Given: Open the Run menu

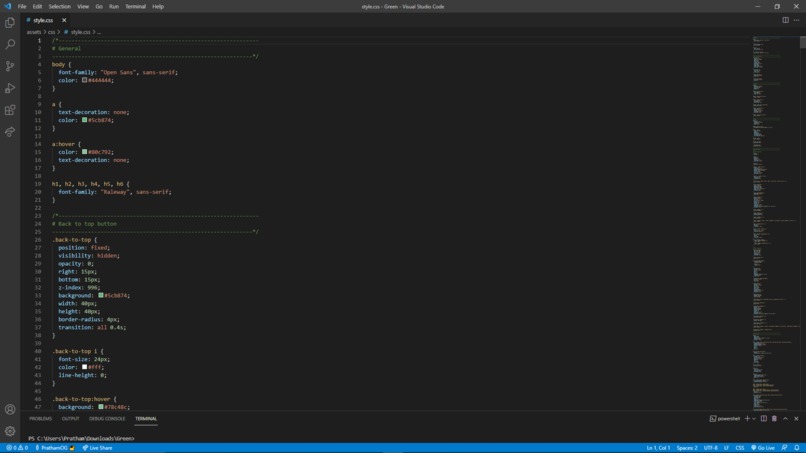Looking at the screenshot, I should (x=114, y=7).
